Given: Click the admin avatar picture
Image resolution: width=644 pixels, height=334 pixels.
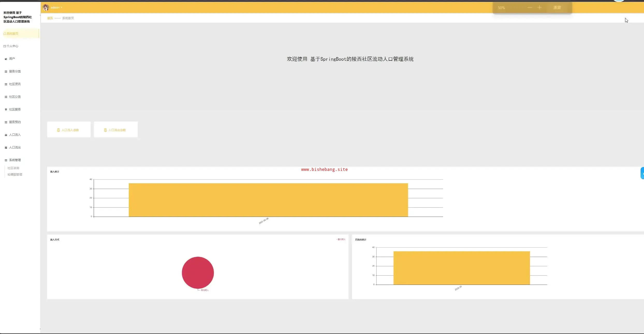Looking at the screenshot, I should 46,7.
